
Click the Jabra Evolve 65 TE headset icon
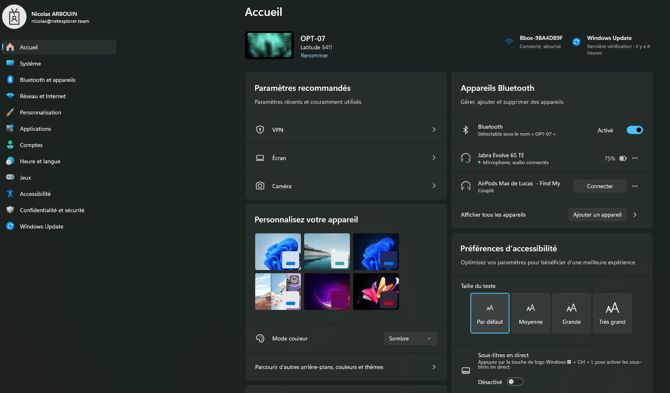click(466, 158)
